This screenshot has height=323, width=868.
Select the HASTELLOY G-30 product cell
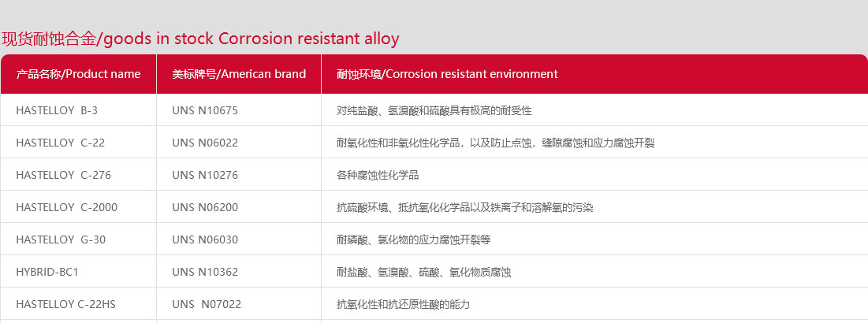point(79,239)
